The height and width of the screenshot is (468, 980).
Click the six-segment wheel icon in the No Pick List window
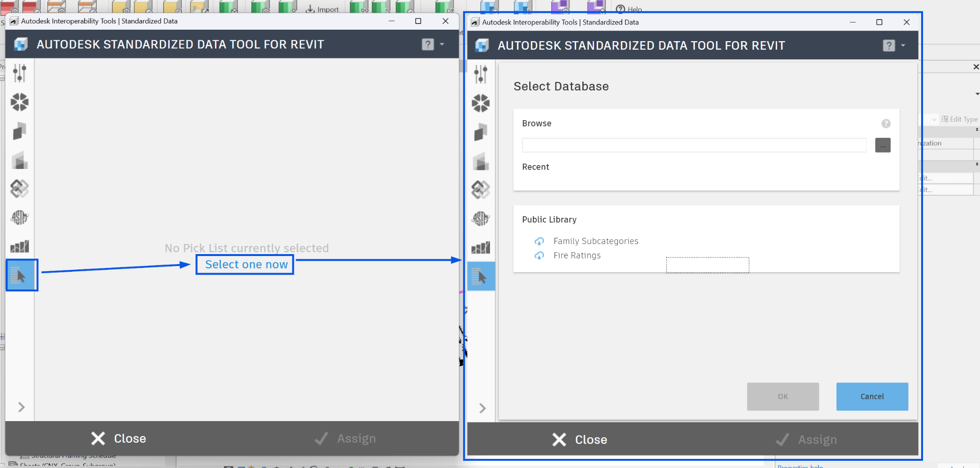pos(20,102)
